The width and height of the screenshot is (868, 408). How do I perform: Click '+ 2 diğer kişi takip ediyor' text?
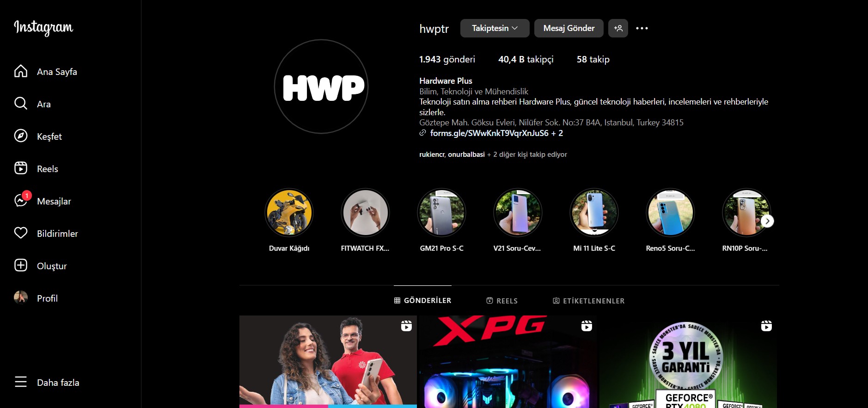tap(527, 155)
